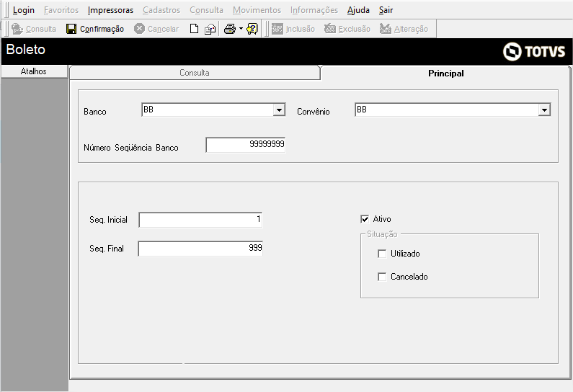Viewport: 573px width, 392px height.
Task: Click the Sair menu item
Action: coord(386,10)
